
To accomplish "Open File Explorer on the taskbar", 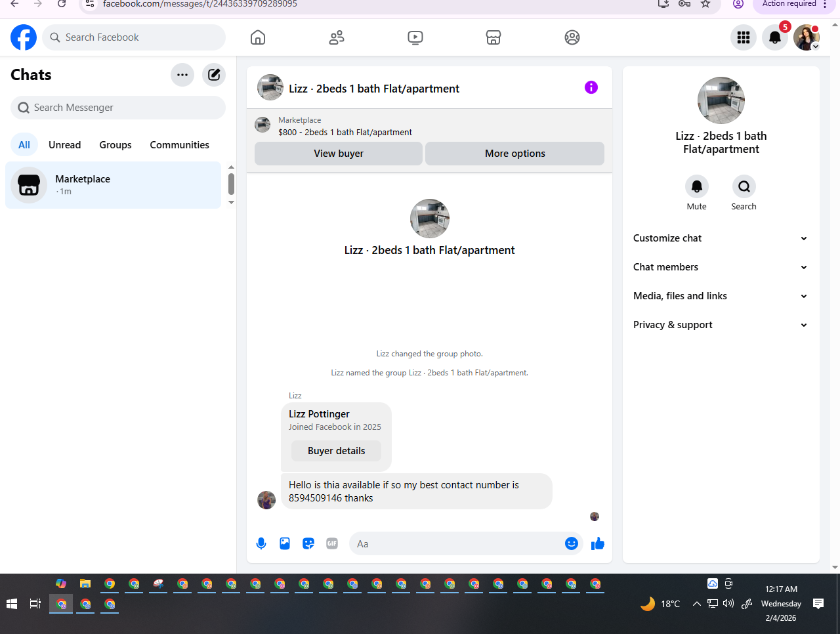I will [x=85, y=583].
